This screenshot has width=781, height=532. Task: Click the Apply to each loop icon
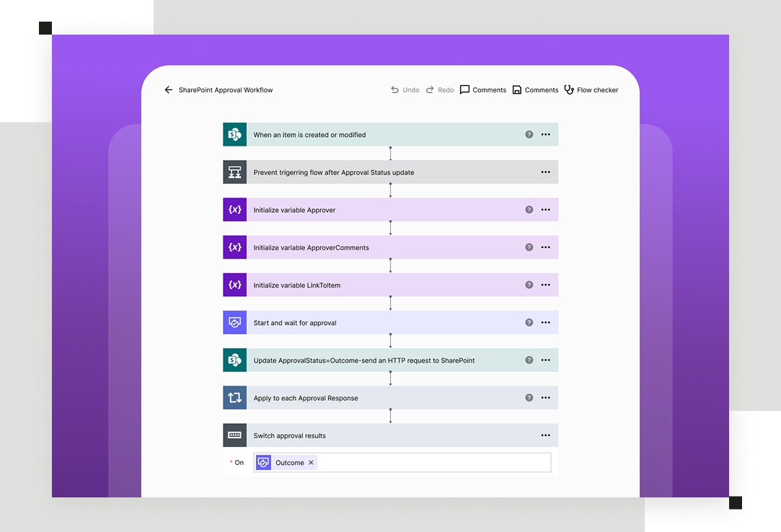coord(234,398)
